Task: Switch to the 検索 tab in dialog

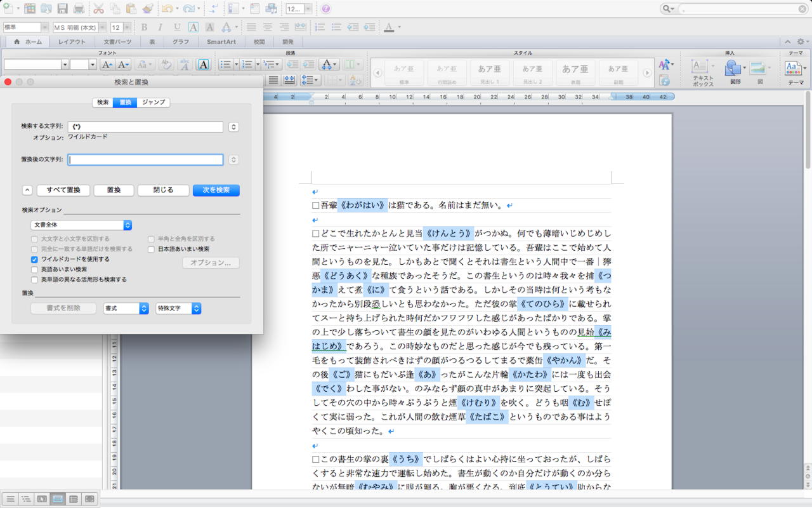Action: click(x=102, y=102)
